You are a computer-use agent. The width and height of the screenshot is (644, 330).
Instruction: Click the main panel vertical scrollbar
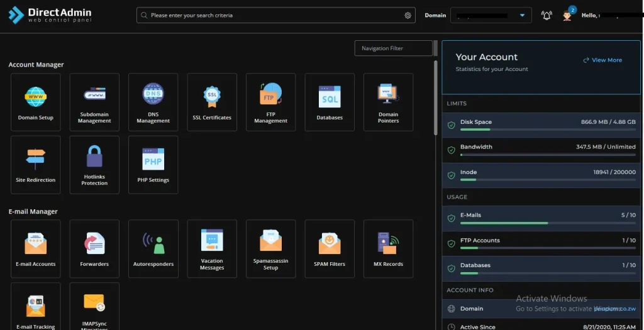(x=436, y=97)
